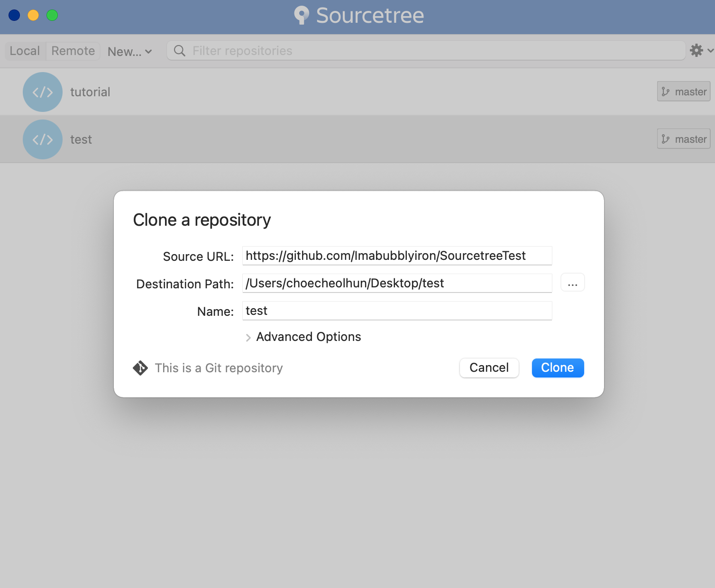The image size is (715, 588).
Task: Open the settings gear menu
Action: click(701, 50)
